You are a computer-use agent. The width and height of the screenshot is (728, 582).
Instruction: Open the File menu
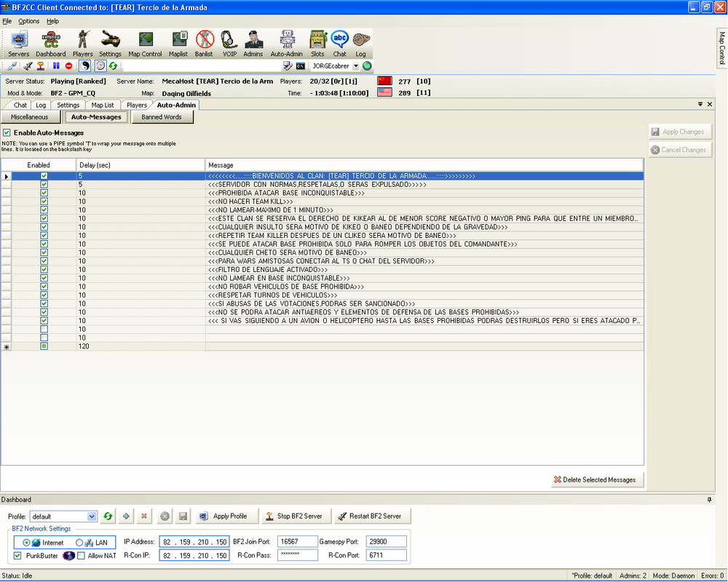(x=7, y=21)
